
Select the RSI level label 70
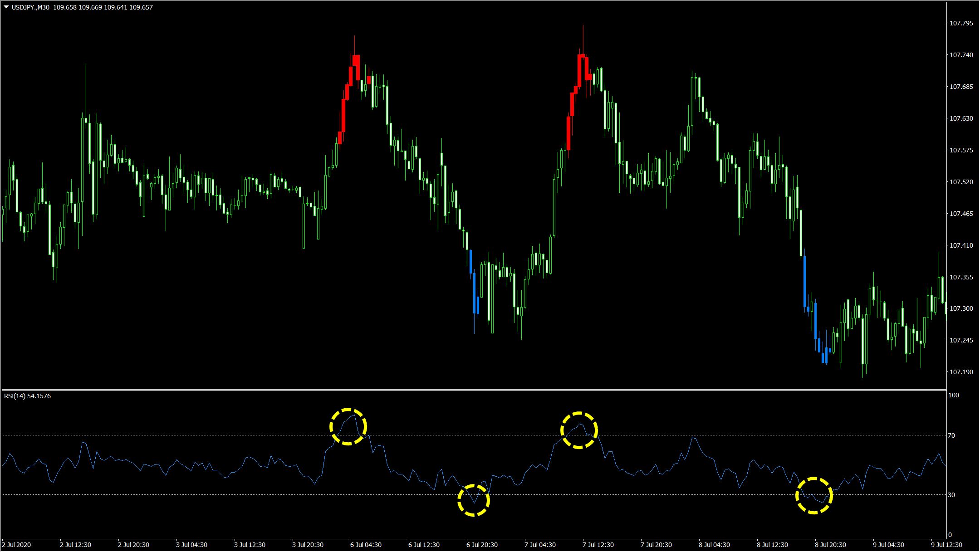click(951, 435)
